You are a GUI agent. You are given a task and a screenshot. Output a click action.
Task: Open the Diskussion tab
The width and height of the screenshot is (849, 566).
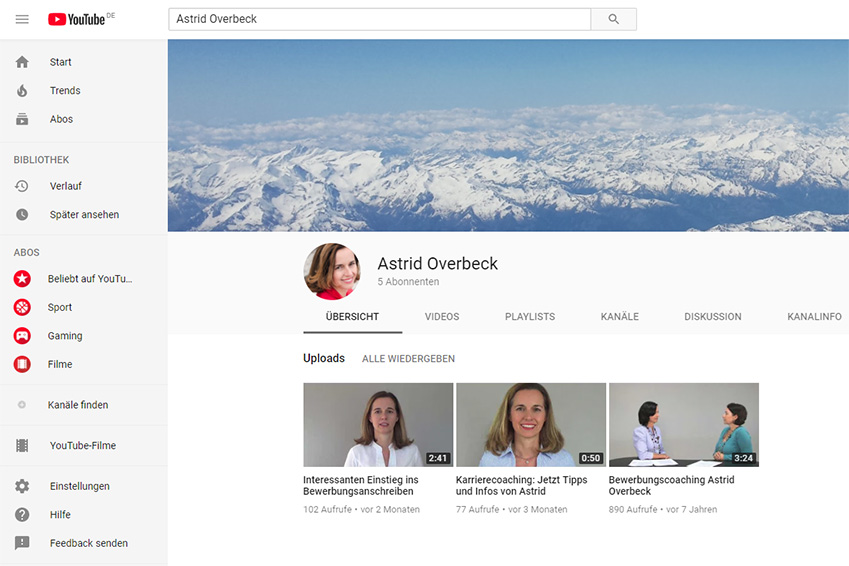(713, 317)
